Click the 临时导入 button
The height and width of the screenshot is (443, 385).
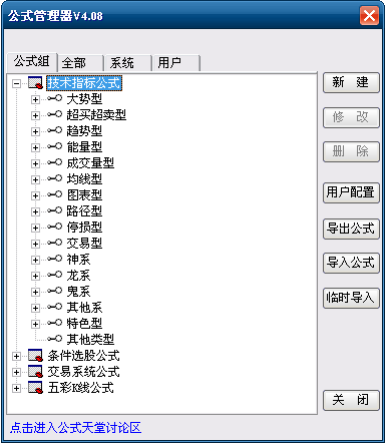coord(351,298)
